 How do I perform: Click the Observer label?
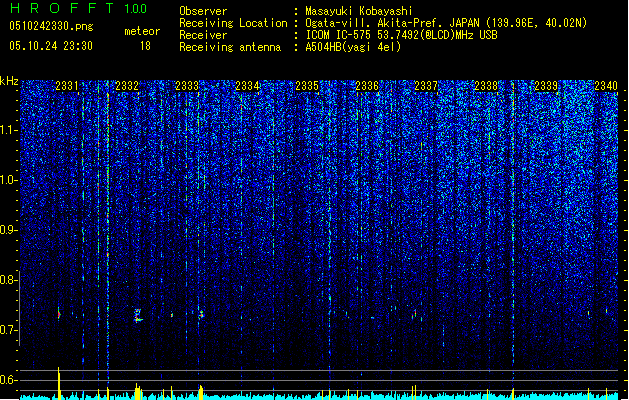point(203,11)
